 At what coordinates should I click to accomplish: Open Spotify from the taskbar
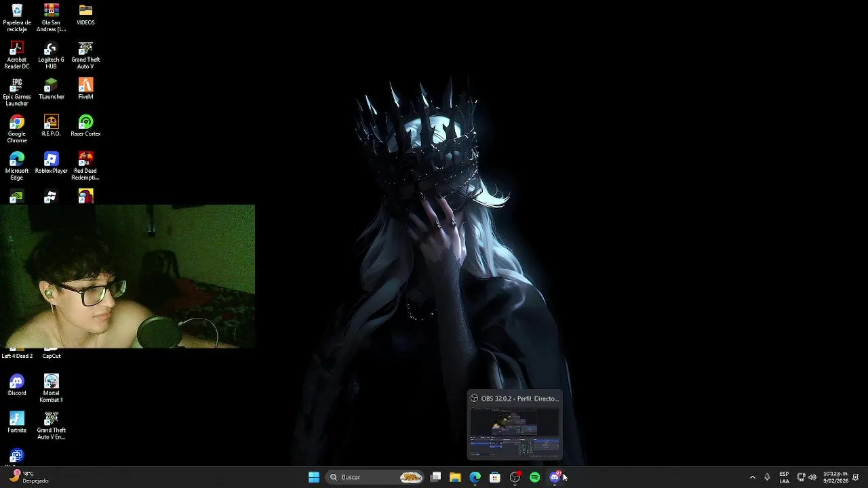click(534, 477)
